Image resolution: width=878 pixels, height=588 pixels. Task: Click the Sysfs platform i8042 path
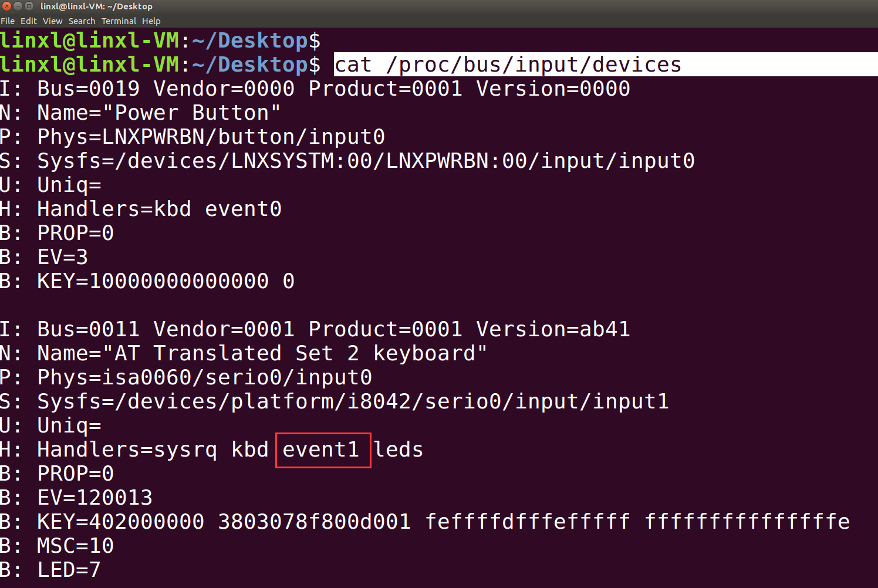click(x=352, y=401)
